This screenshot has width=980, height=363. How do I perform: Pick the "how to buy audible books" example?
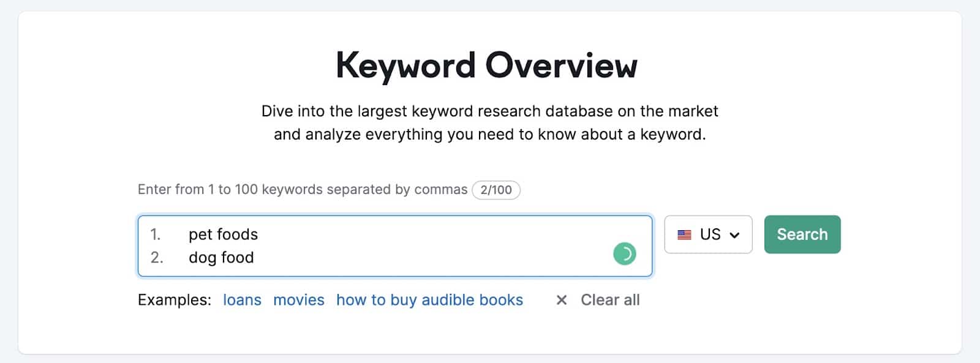429,300
